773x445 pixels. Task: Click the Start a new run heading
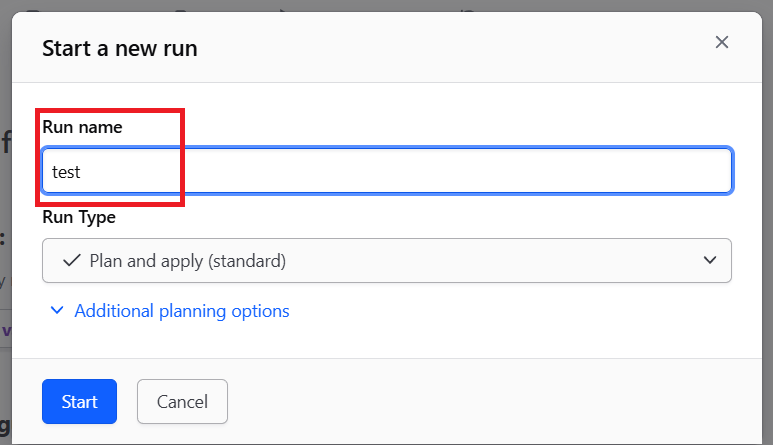pyautogui.click(x=120, y=48)
